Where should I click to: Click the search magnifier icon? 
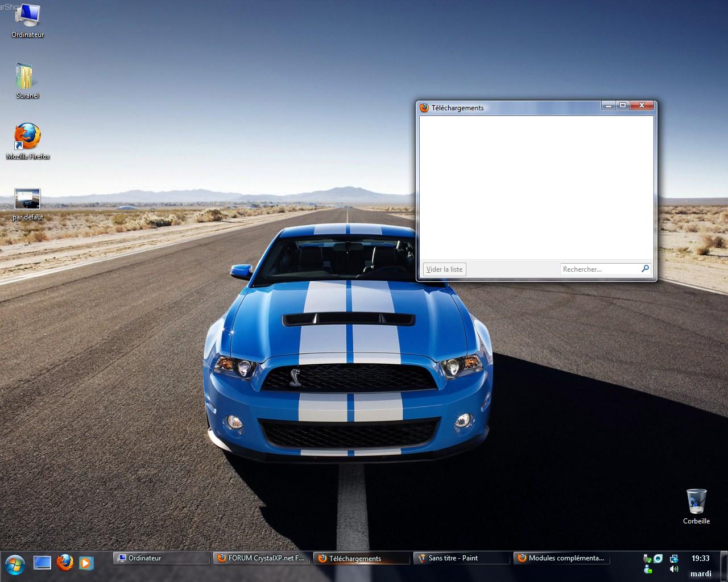coord(645,269)
